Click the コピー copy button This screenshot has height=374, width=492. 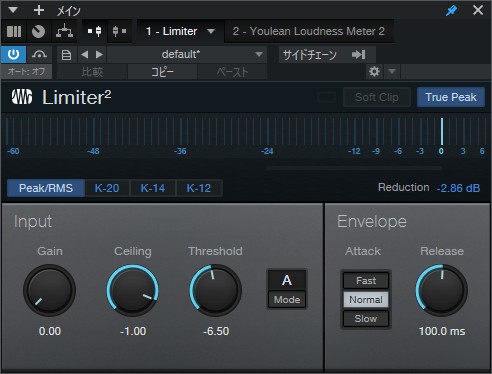point(163,72)
